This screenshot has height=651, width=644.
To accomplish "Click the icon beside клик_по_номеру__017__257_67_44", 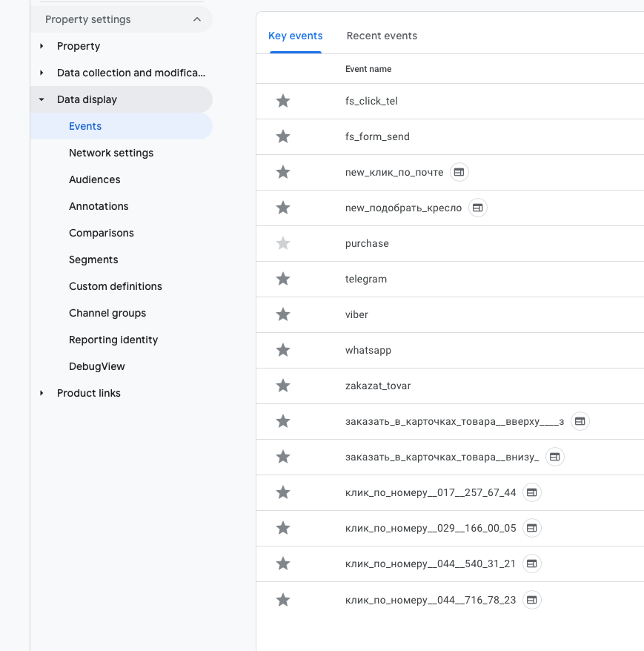I will (531, 492).
